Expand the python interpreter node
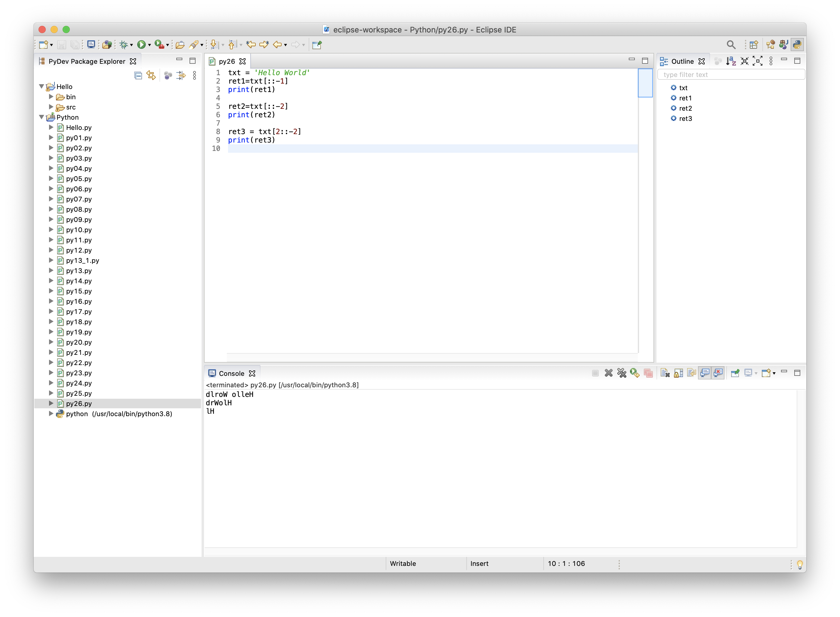The width and height of the screenshot is (840, 617). (51, 413)
